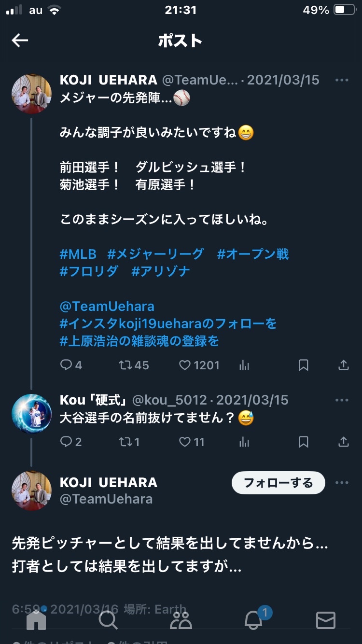Viewport: 362px width, 644px height.
Task: Open the @TeamUehara mention link
Action: point(107,307)
